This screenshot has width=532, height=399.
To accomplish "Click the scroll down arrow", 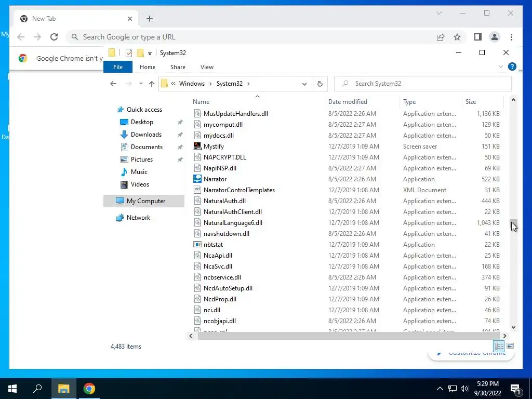I will [513, 327].
